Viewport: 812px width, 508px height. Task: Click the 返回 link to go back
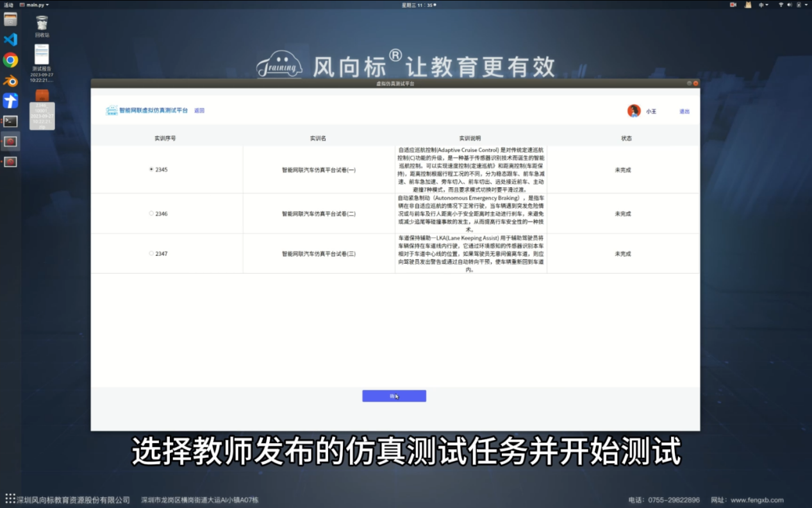click(x=199, y=110)
